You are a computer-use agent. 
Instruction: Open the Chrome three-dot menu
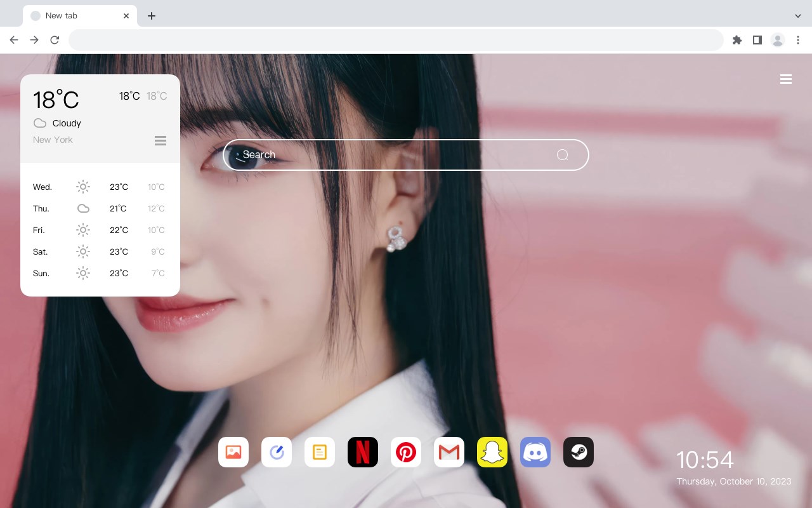798,40
